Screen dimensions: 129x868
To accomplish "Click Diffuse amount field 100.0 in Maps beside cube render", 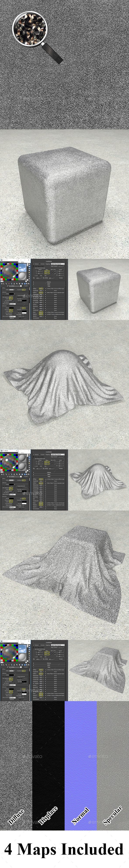I will click(x=41, y=288).
